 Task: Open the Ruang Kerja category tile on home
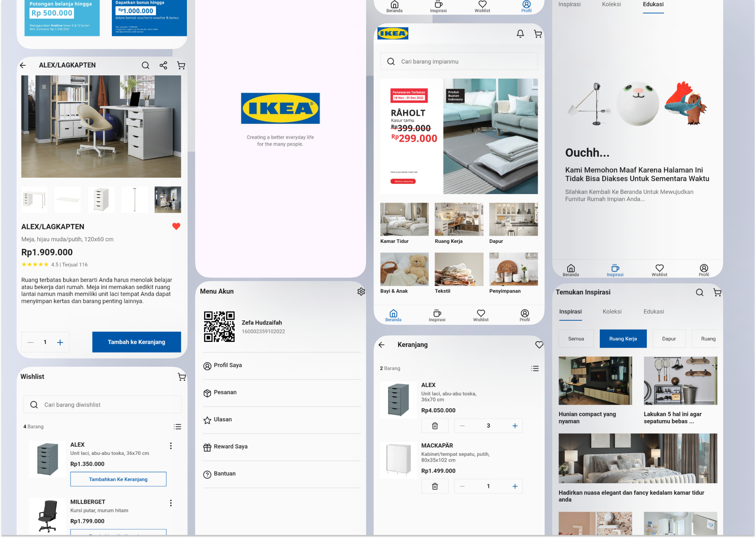click(x=459, y=224)
